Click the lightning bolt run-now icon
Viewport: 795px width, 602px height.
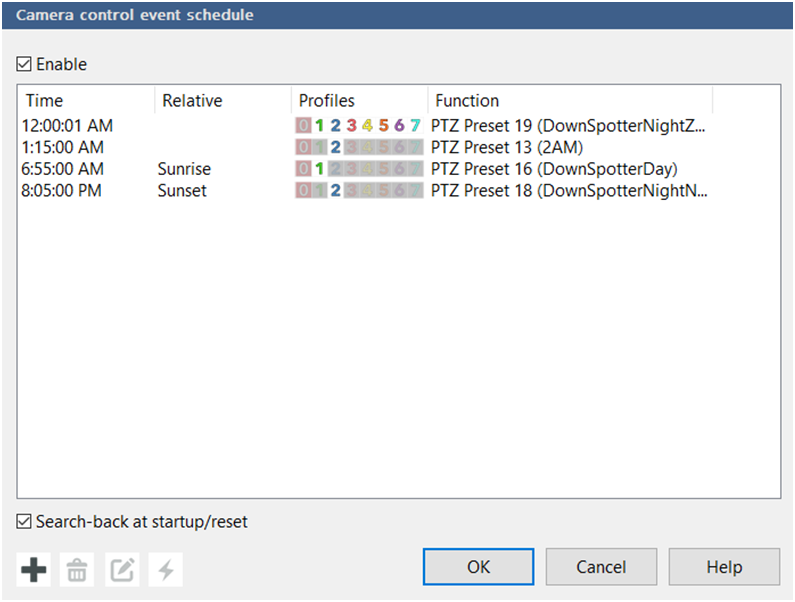coord(165,571)
